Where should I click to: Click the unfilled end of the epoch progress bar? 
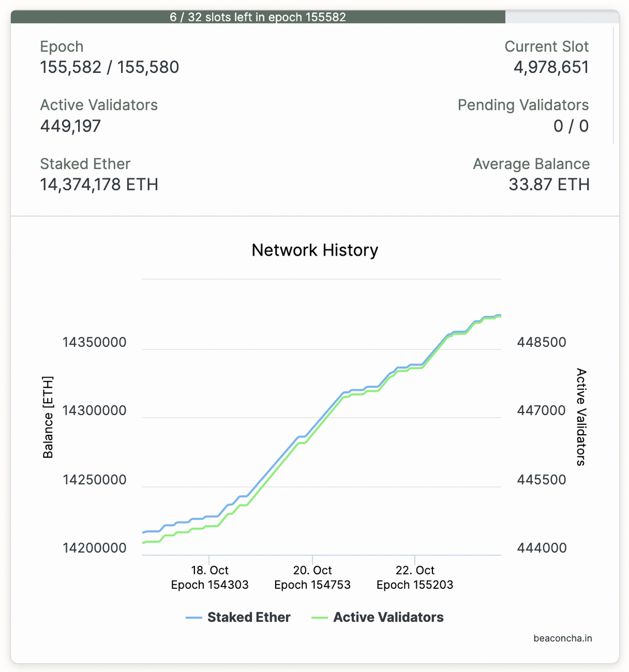coord(561,17)
